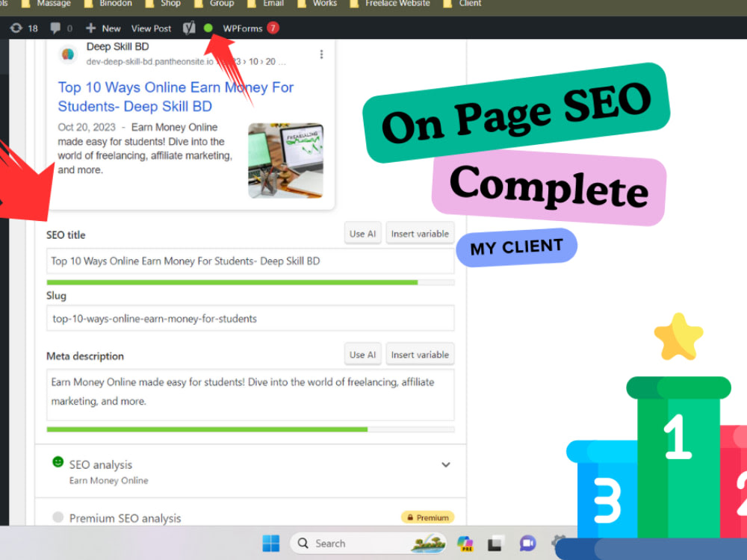Click the Deep Skill BD site favicon

(x=68, y=54)
